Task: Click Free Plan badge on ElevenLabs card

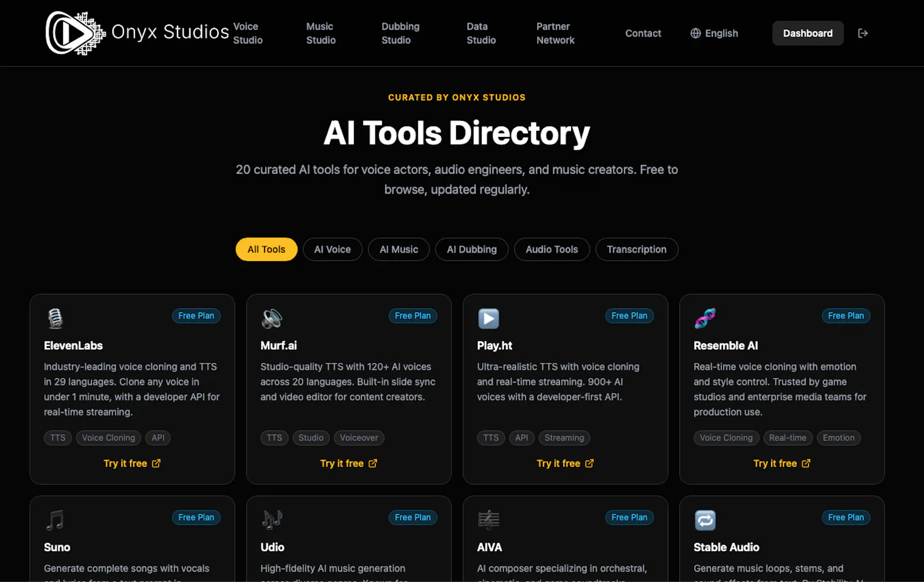Action: click(196, 316)
